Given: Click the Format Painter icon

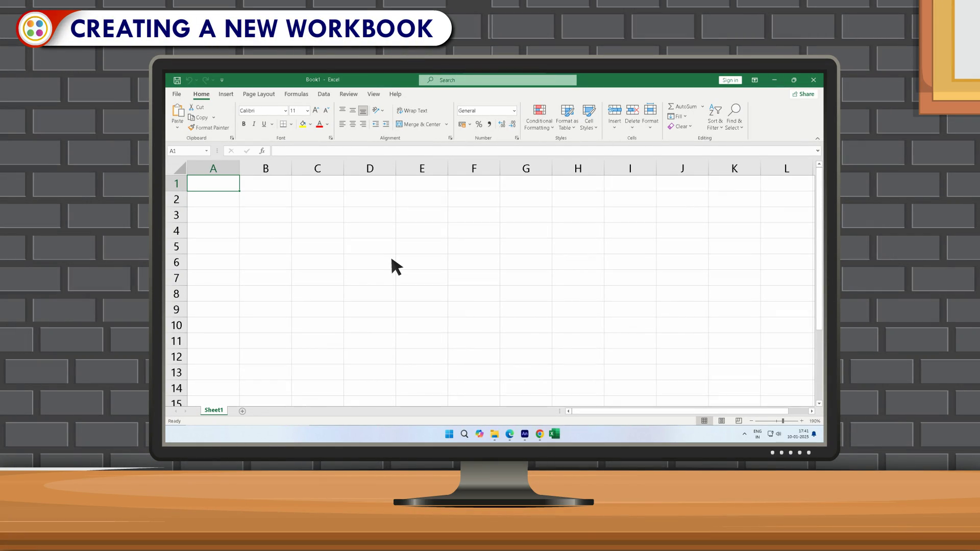Looking at the screenshot, I should 191,128.
